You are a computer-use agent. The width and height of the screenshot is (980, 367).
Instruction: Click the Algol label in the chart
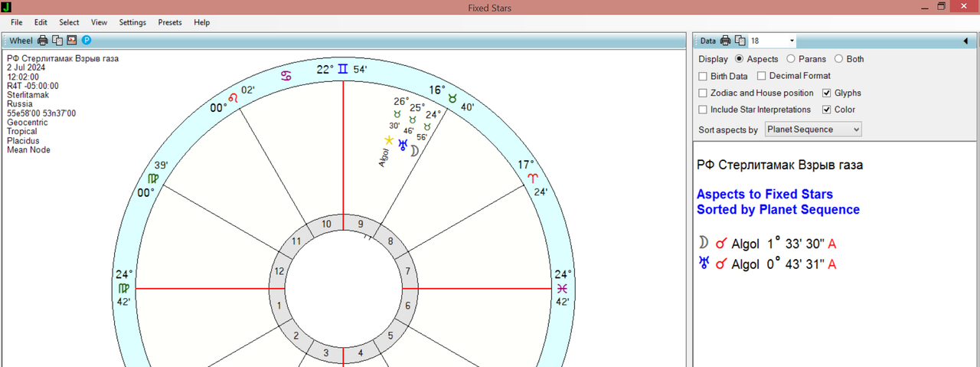383,158
